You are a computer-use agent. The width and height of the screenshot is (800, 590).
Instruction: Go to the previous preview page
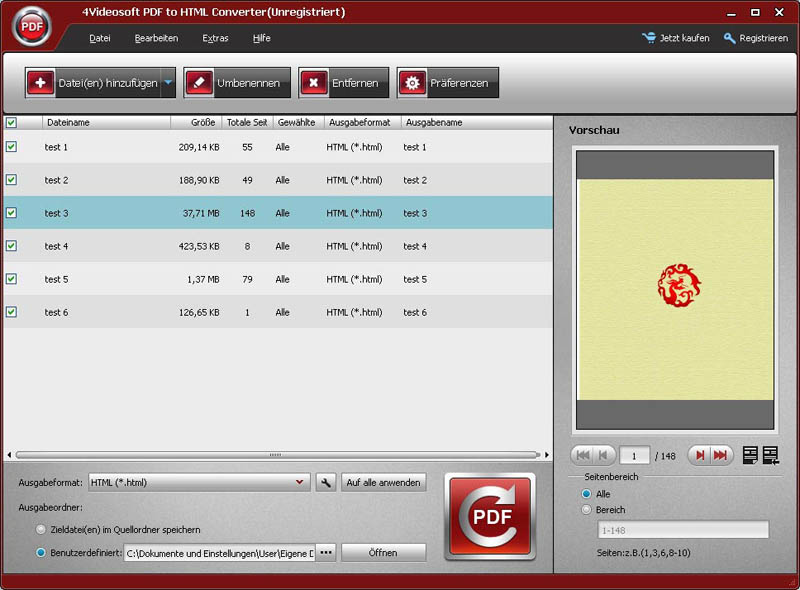[603, 455]
